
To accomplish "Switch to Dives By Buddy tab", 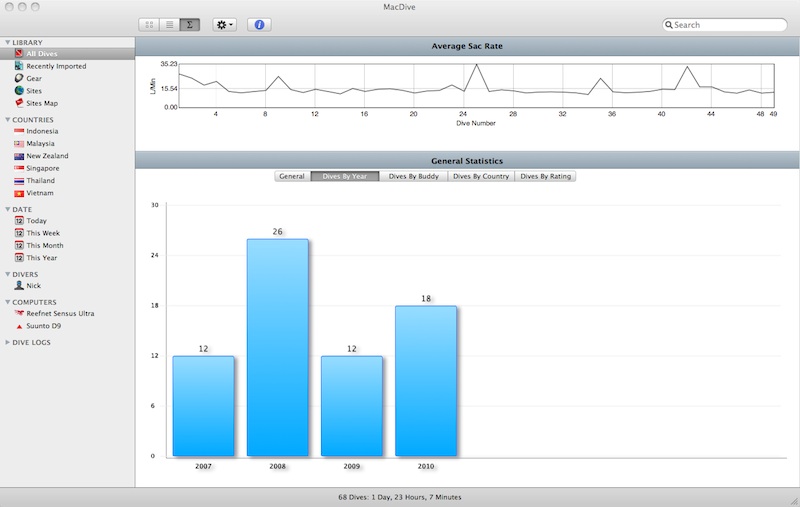I will click(414, 176).
